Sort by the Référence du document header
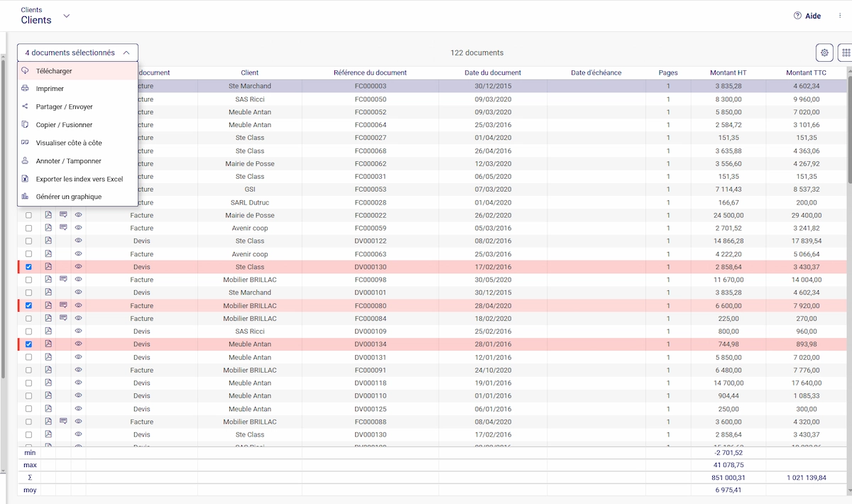The height and width of the screenshot is (504, 852). (x=370, y=72)
